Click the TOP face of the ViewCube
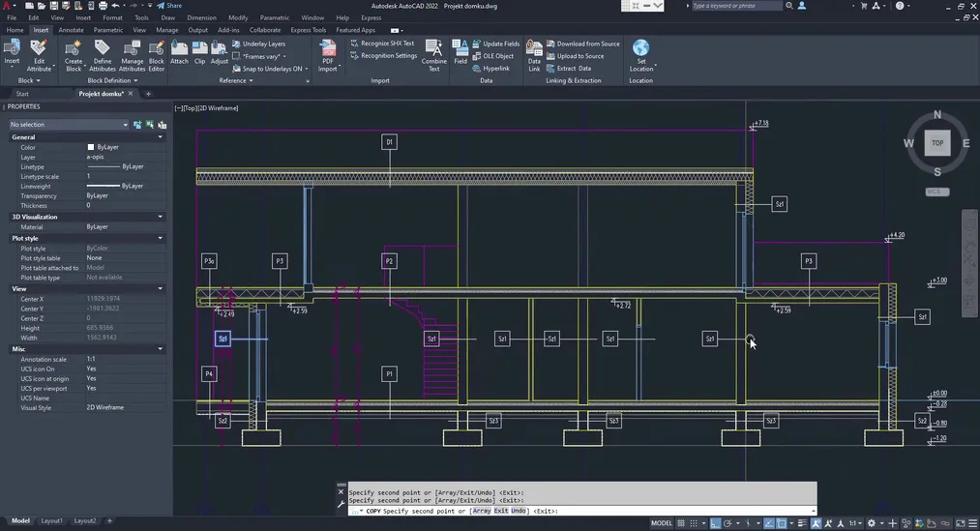The width and height of the screenshot is (980, 531). click(936, 142)
